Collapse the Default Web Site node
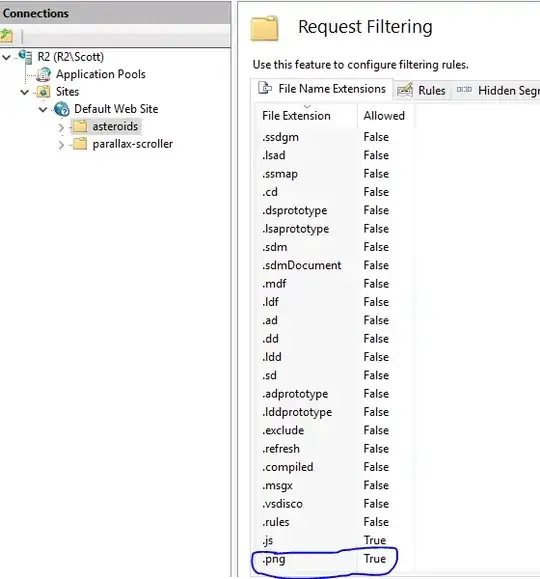This screenshot has height=579, width=540. coord(43,109)
